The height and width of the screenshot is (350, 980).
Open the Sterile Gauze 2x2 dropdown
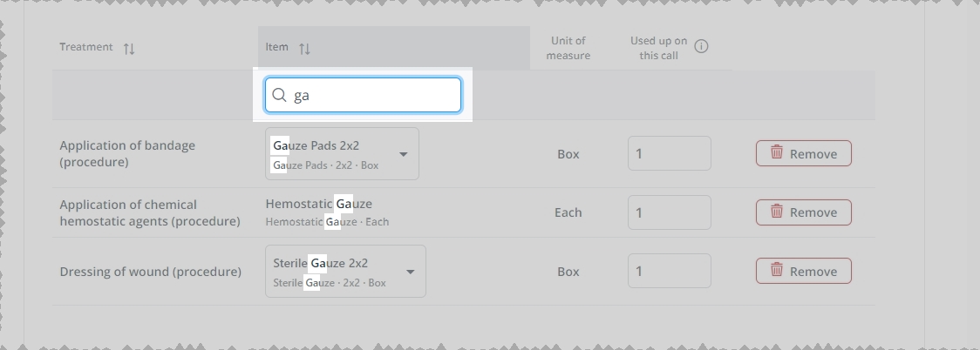pos(345,272)
